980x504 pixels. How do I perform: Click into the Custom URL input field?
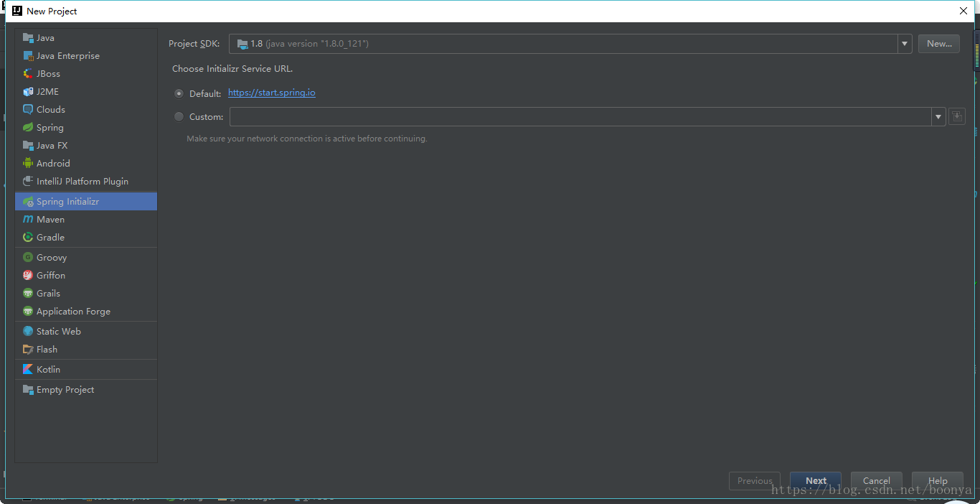[580, 116]
